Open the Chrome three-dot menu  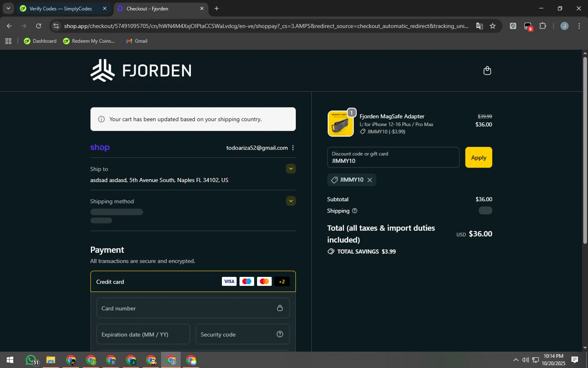coord(579,26)
